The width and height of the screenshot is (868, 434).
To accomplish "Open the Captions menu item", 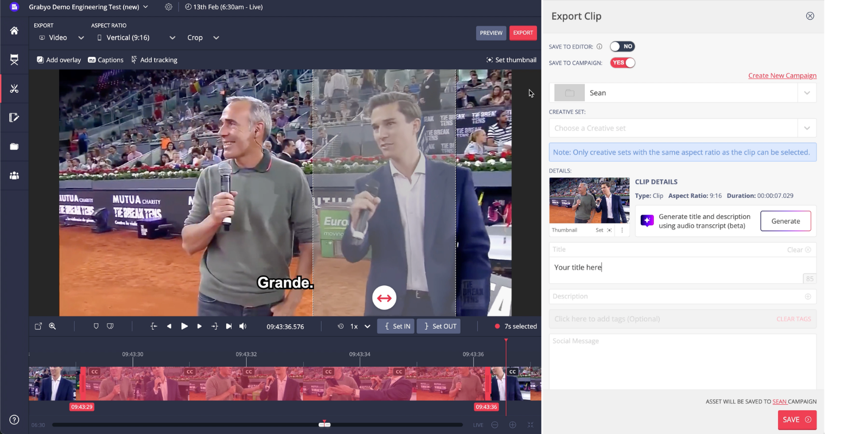I will coord(106,60).
